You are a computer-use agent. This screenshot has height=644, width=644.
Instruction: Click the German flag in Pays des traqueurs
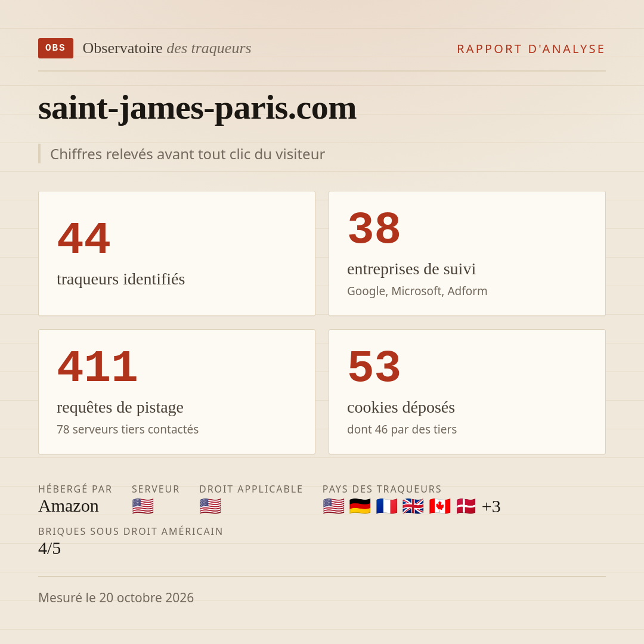[360, 506]
